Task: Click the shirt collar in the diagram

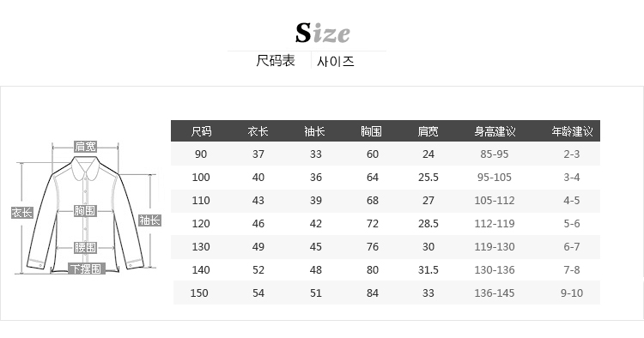Action: tap(85, 169)
